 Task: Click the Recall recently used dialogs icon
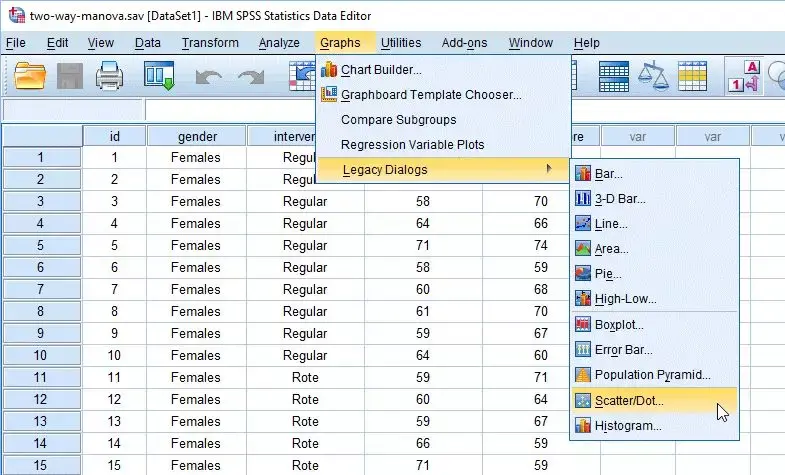[x=159, y=76]
